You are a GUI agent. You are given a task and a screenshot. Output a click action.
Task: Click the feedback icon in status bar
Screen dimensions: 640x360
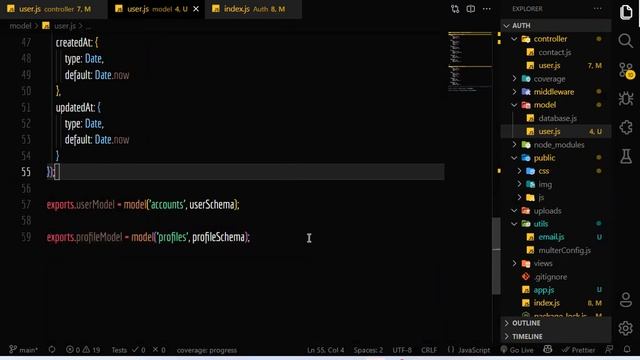pos(609,349)
